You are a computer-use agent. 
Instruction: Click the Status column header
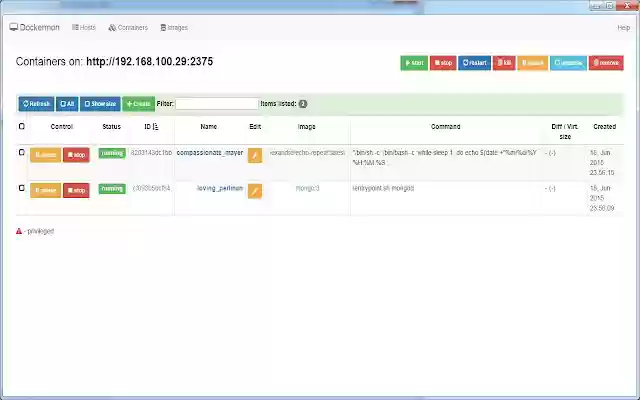pyautogui.click(x=111, y=127)
